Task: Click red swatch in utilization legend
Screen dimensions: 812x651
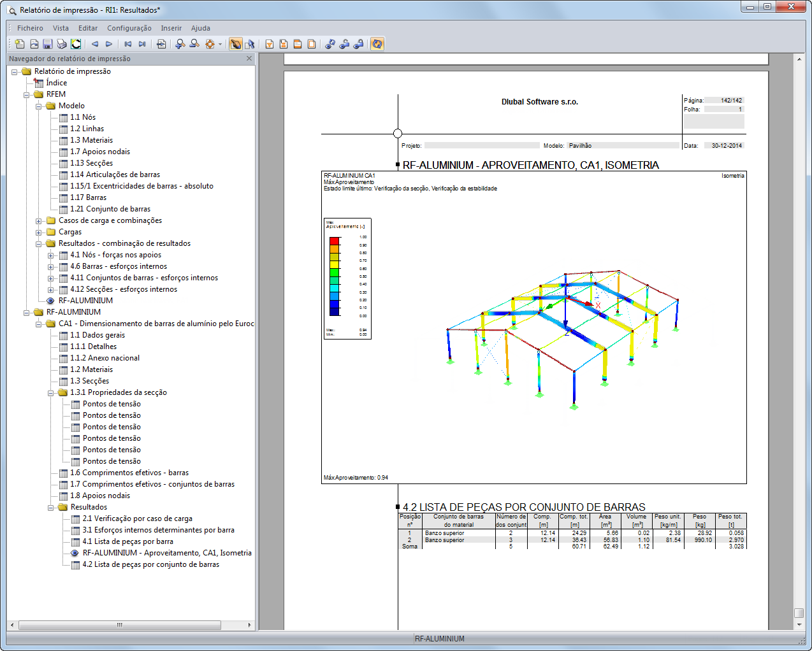Action: (334, 241)
